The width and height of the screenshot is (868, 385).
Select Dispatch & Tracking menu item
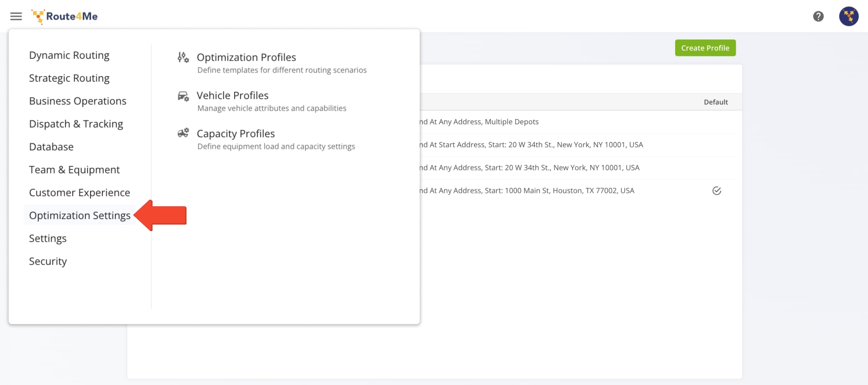[x=76, y=124]
